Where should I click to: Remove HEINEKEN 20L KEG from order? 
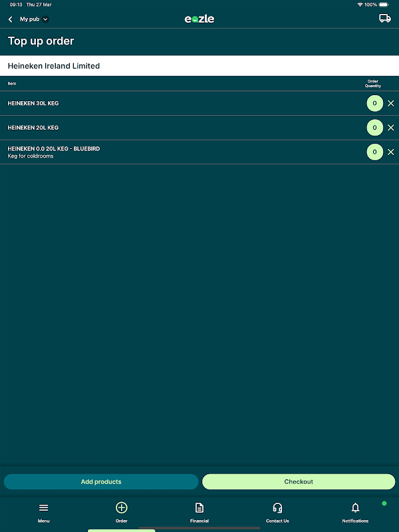click(x=391, y=128)
